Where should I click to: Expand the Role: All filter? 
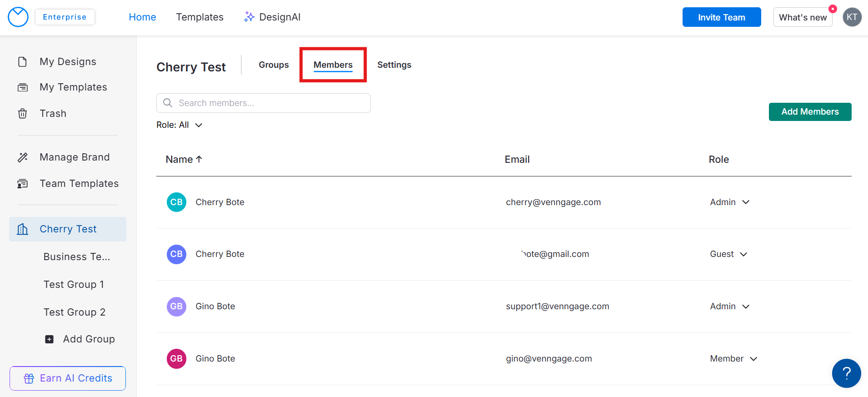(x=180, y=125)
